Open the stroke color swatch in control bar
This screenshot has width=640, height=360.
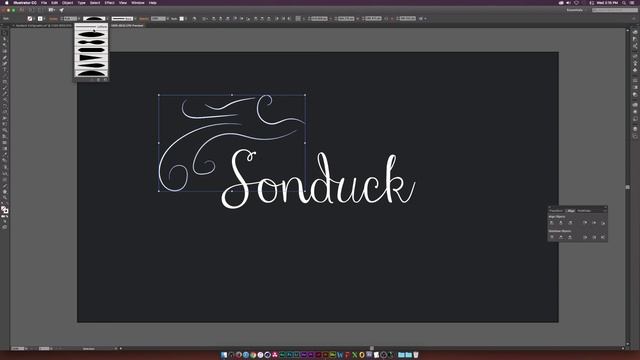pyautogui.click(x=40, y=18)
